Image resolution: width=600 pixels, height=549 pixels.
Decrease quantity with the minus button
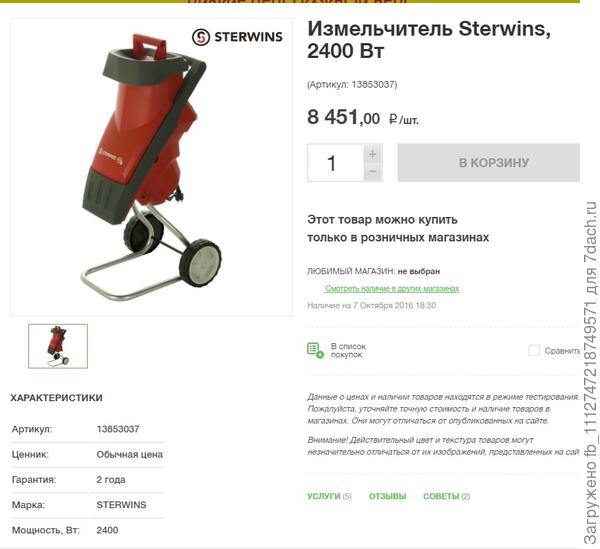click(x=372, y=171)
